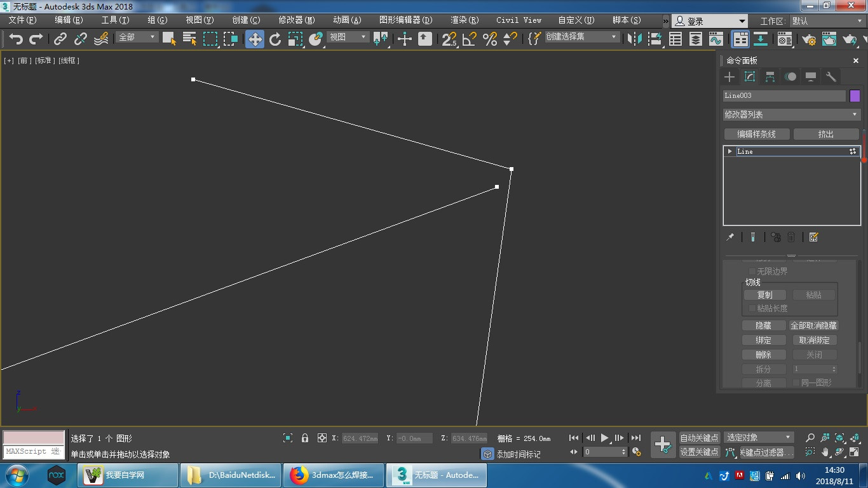Click the 删除 button
Viewport: 868px width, 488px height.
pyautogui.click(x=764, y=355)
